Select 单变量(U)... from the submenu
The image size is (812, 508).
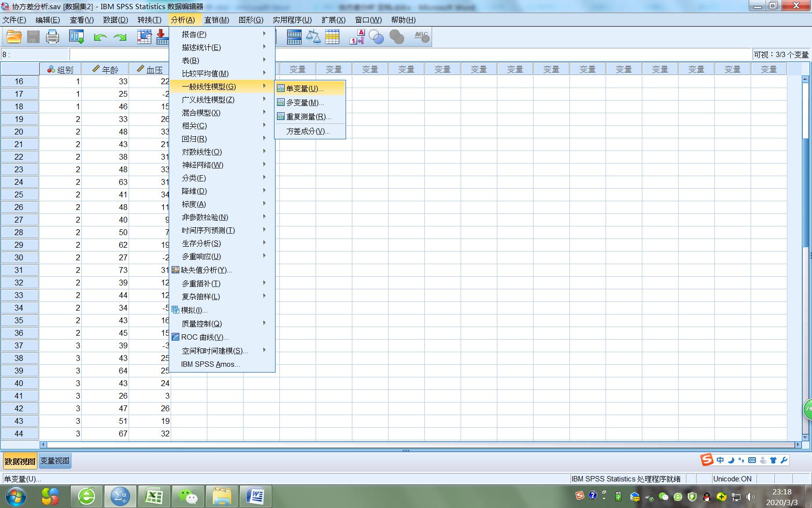[310, 89]
